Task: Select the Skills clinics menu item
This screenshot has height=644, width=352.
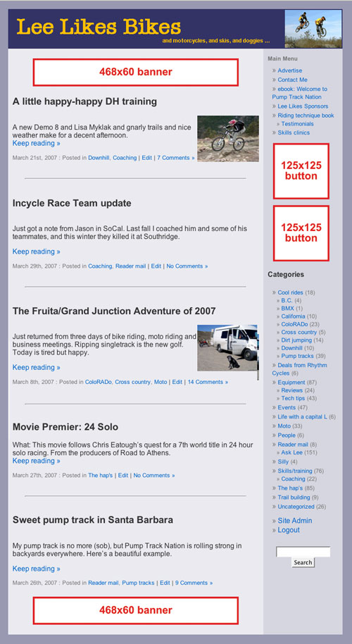Action: point(294,132)
